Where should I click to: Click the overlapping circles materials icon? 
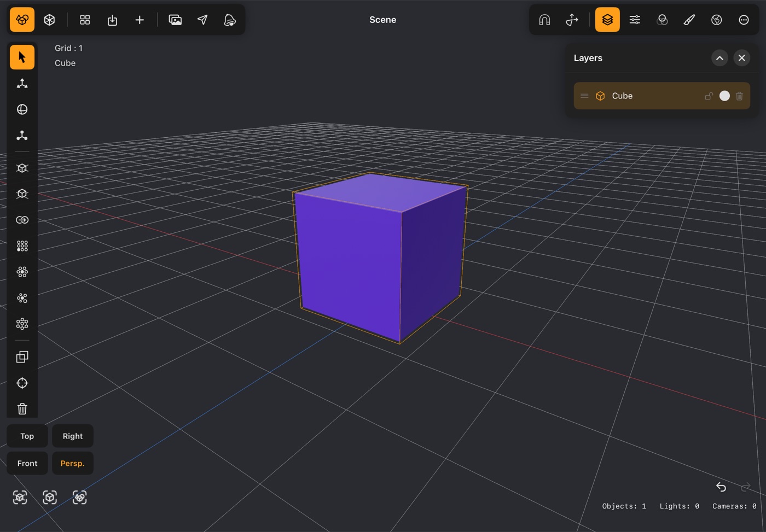point(662,20)
